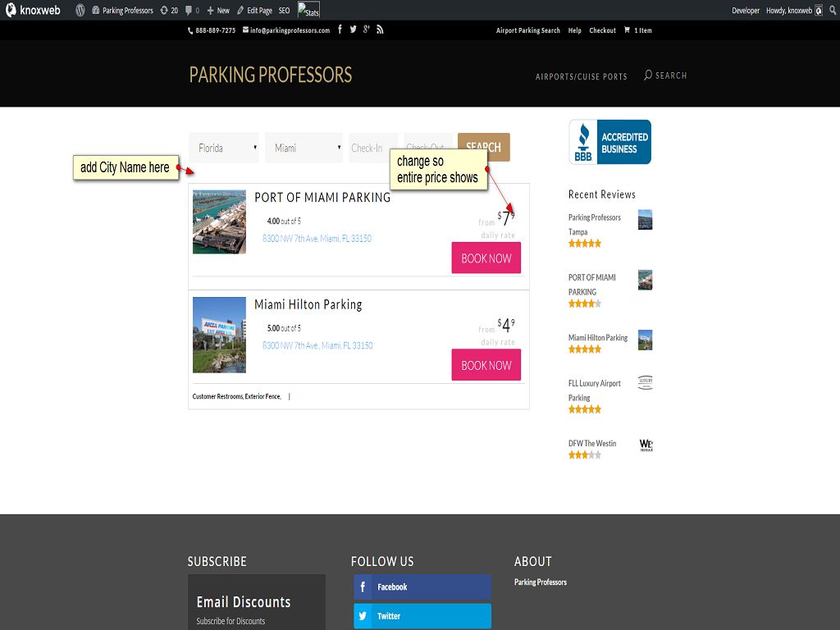Open the New content menu

click(x=218, y=10)
